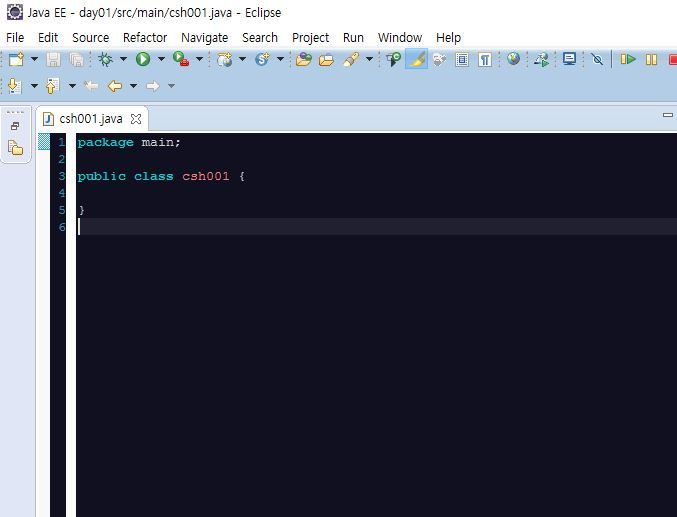This screenshot has width=677, height=517.
Task: Click the green Run button
Action: point(143,59)
